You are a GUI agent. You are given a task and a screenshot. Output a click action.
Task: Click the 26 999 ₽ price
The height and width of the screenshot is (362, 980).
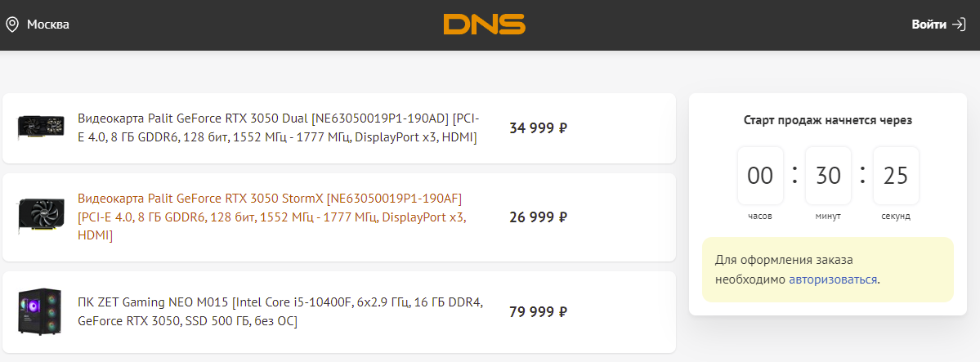[x=538, y=217]
